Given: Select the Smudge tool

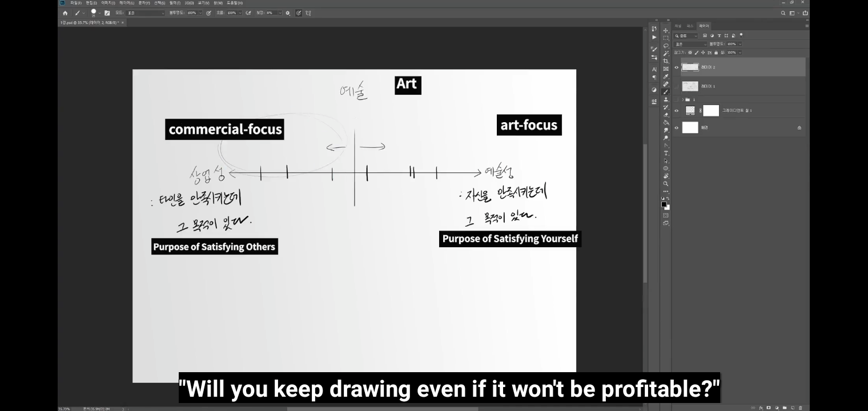Looking at the screenshot, I should 666,130.
